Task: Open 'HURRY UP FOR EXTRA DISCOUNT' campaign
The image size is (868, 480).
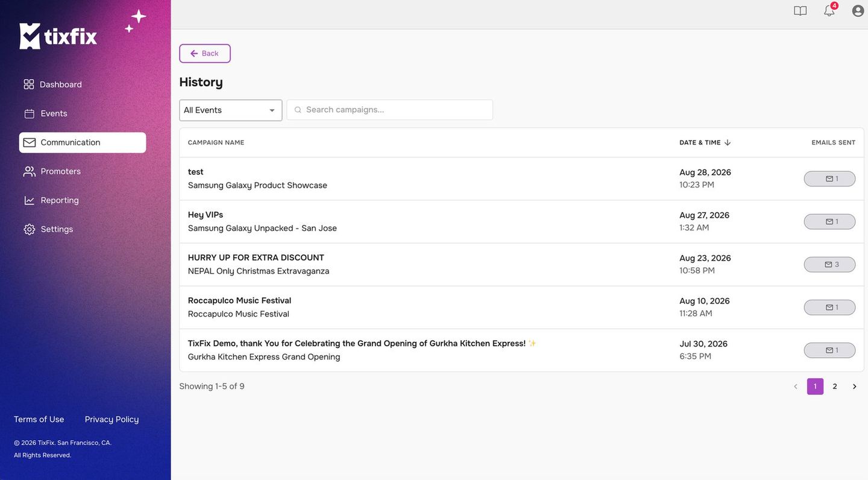Action: tap(256, 257)
